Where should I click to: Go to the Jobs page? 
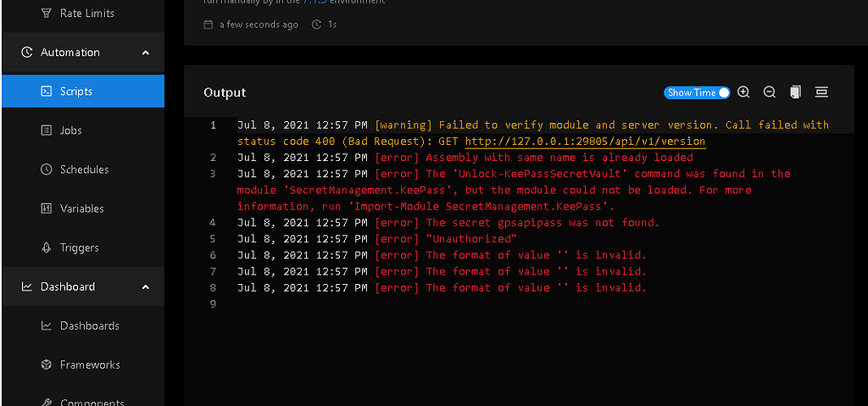(71, 131)
